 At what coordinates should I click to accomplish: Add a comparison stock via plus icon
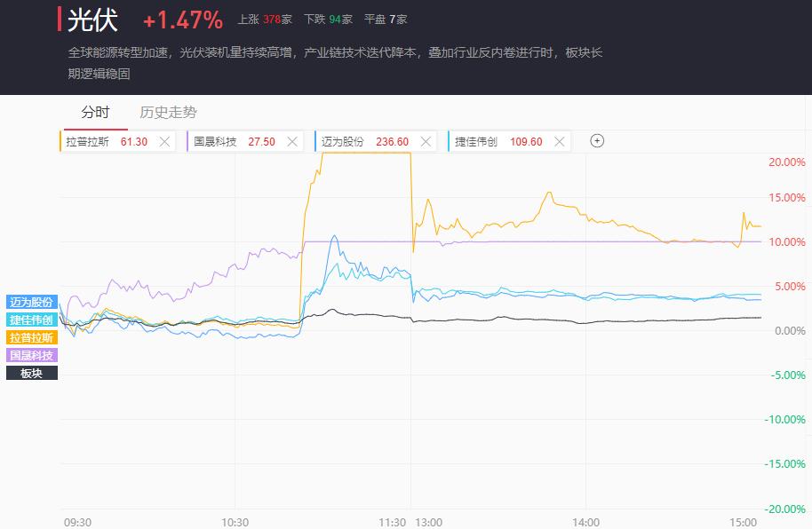(597, 141)
